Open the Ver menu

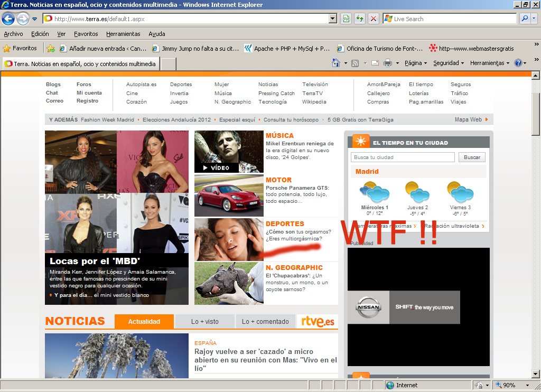[x=61, y=34]
